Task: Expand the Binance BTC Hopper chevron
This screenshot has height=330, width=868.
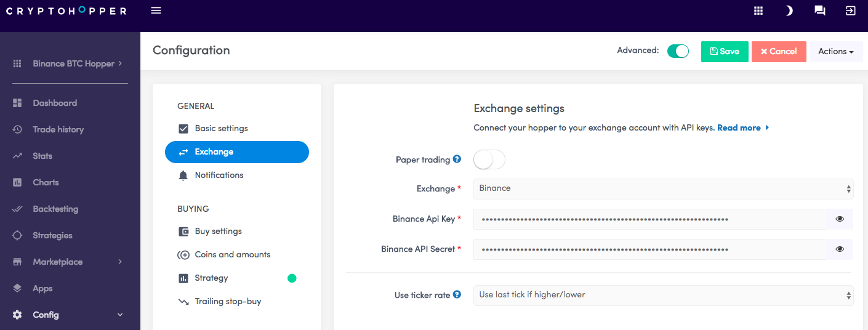Action: pos(120,63)
